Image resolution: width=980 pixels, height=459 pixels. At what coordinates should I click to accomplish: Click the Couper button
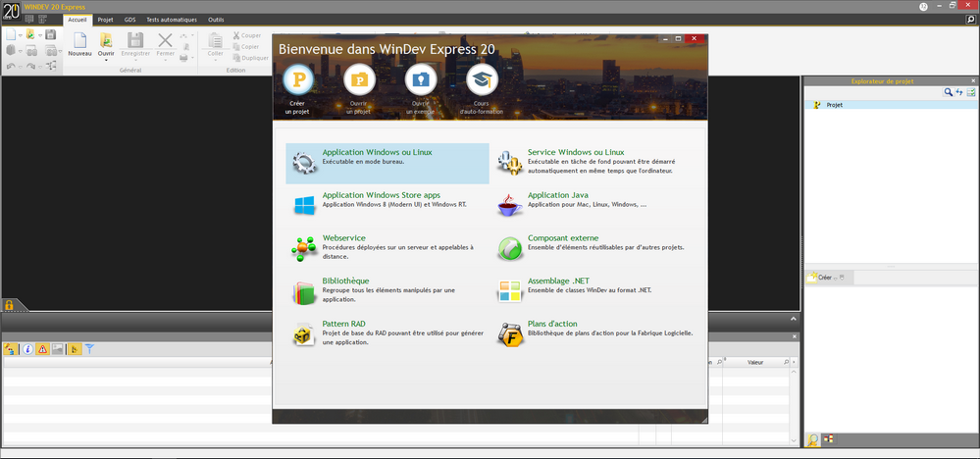(246, 36)
